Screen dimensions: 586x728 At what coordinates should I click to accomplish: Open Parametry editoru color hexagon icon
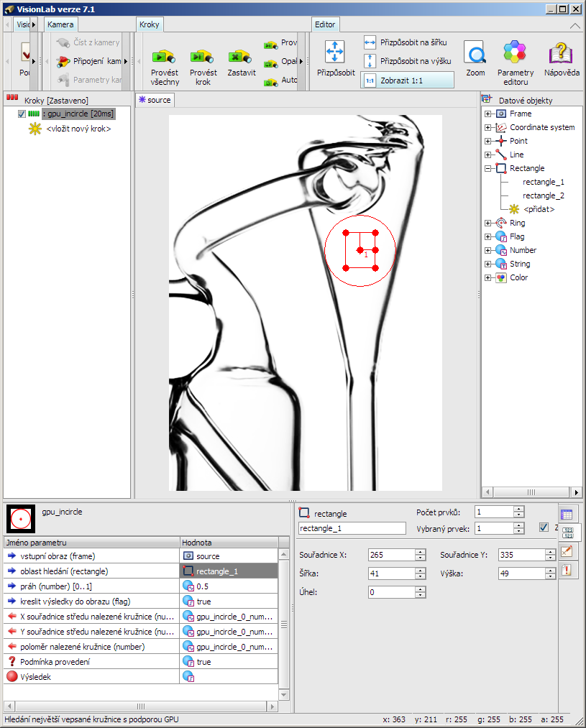pos(515,54)
